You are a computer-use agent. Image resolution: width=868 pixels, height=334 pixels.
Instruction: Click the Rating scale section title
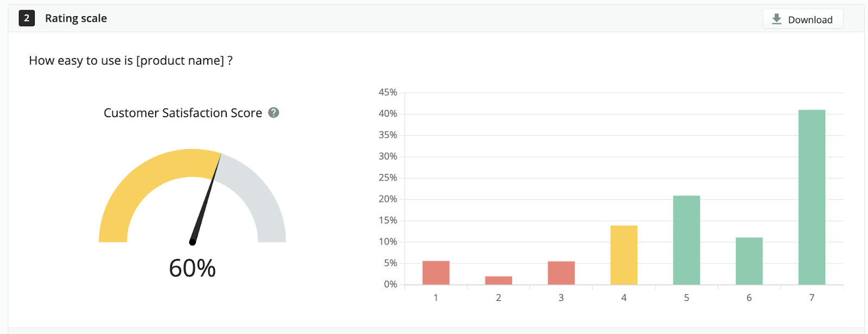(x=76, y=18)
